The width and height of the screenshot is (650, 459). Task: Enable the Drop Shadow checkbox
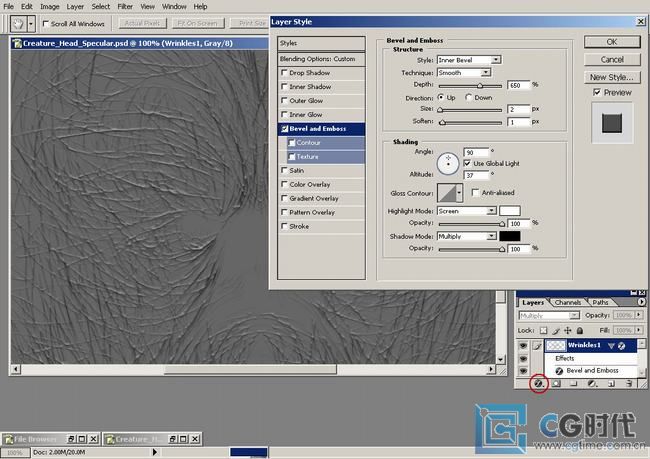284,73
